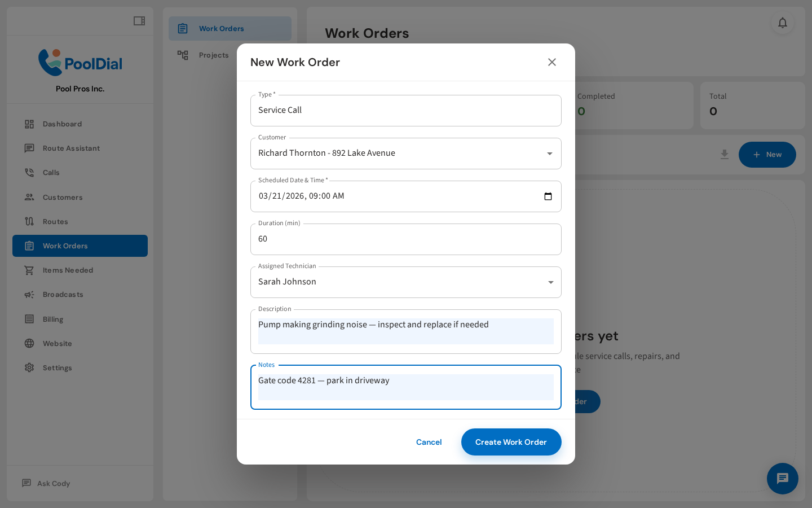
Task: Open the chat bubble in bottom-right corner
Action: pyautogui.click(x=783, y=479)
